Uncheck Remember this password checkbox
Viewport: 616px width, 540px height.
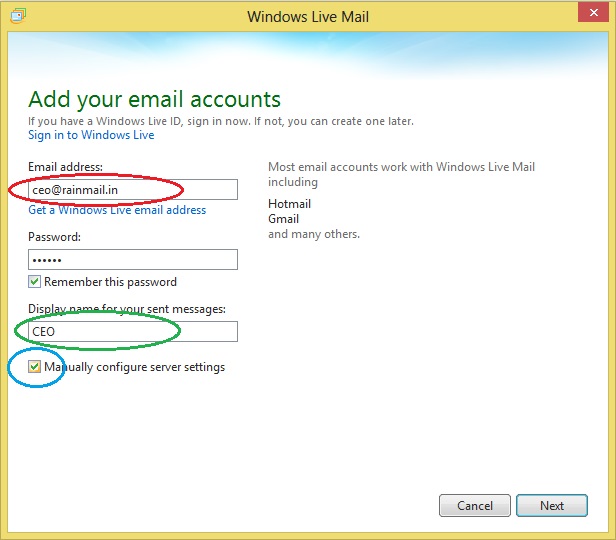click(34, 282)
